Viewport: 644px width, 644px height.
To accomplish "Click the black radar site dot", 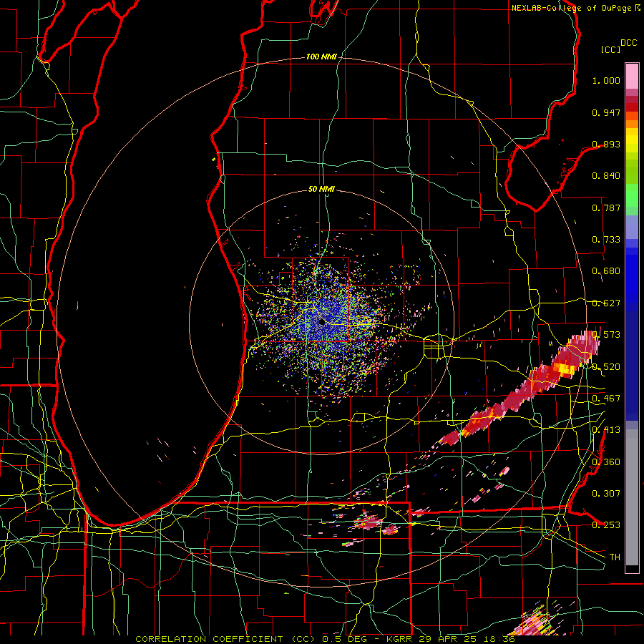I will [321, 322].
